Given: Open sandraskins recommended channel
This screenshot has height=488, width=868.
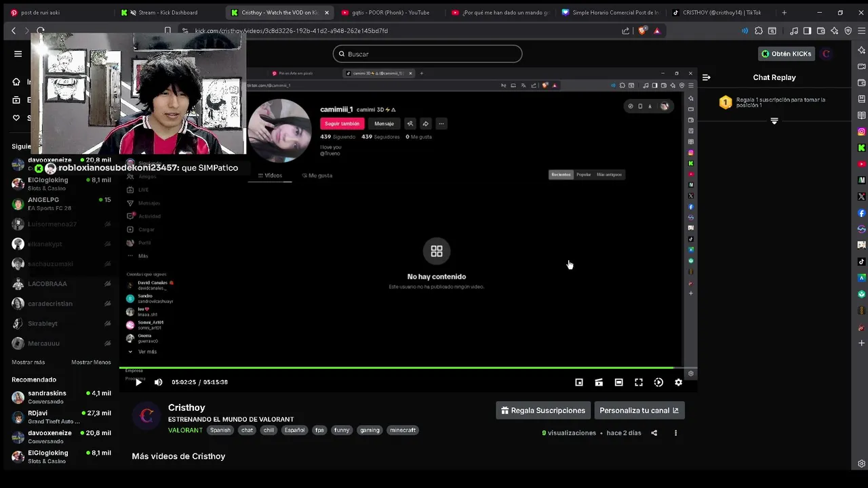Looking at the screenshot, I should click(x=61, y=397).
